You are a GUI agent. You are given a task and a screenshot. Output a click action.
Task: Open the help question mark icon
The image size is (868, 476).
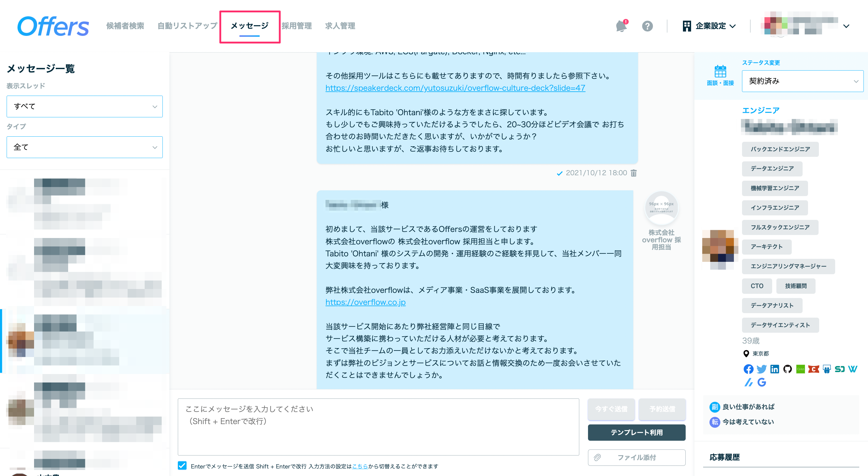(x=647, y=26)
